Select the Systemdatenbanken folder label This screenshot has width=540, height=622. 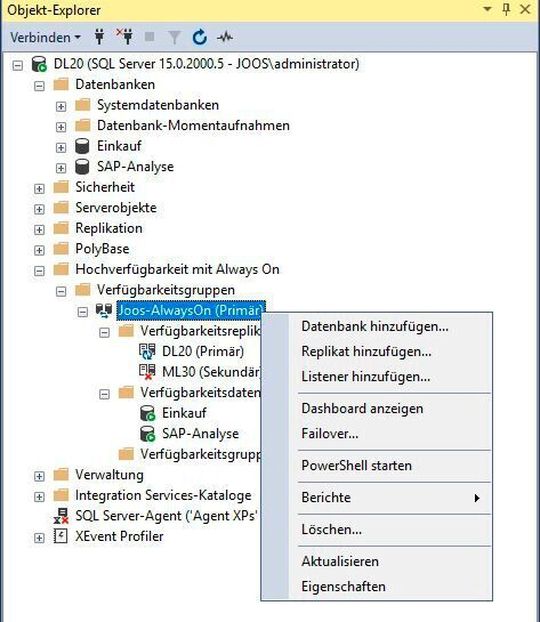click(158, 105)
